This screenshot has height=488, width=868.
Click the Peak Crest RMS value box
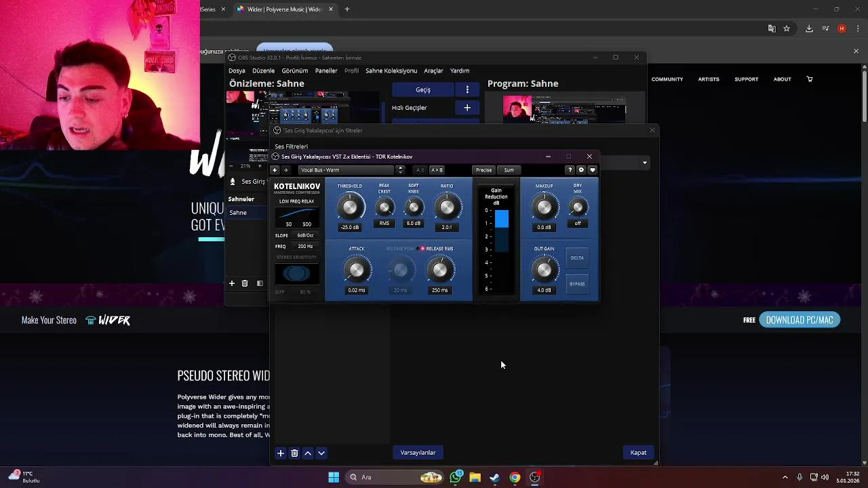pos(384,223)
